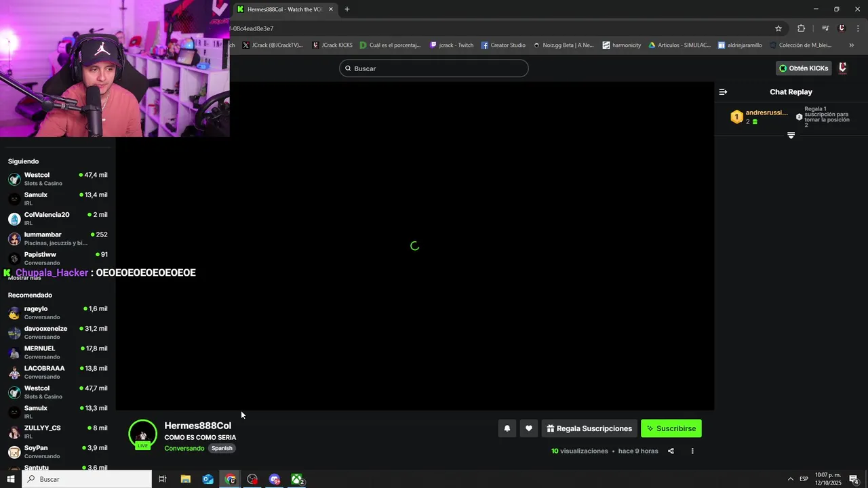Open File Explorer from taskbar
The image size is (868, 488).
(185, 479)
